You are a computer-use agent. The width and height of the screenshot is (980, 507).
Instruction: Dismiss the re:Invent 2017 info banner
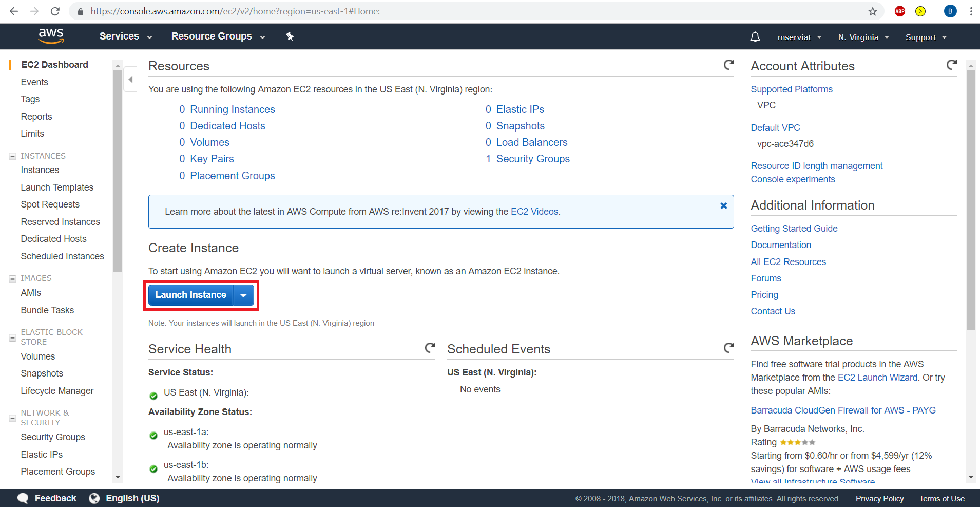coord(723,206)
